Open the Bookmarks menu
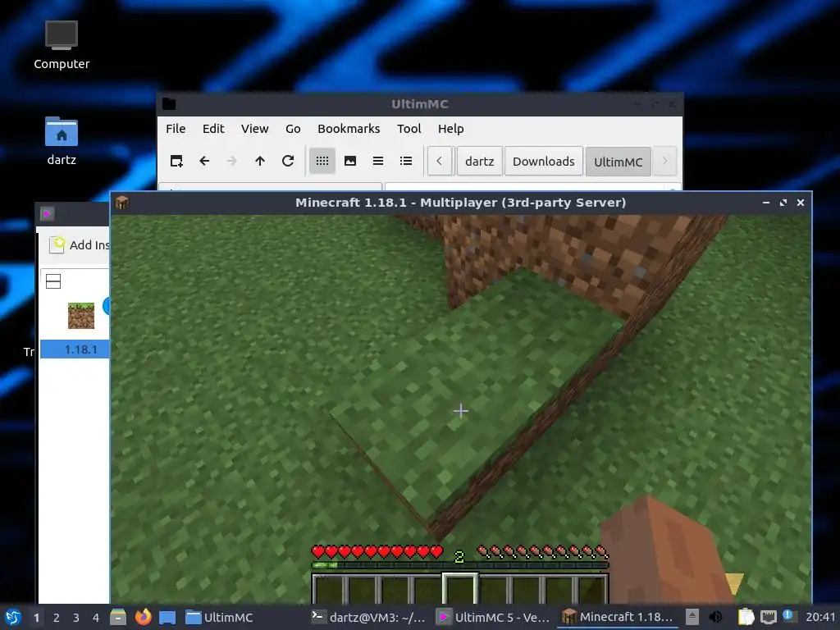This screenshot has height=630, width=840. click(349, 129)
